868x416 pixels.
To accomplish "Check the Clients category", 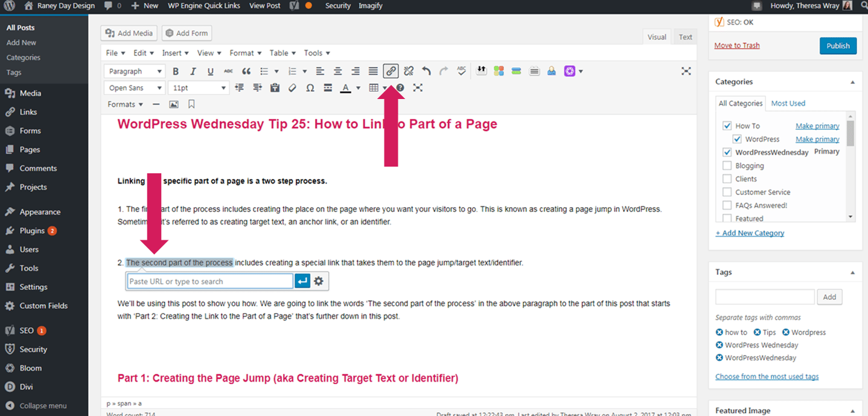I will pos(727,179).
